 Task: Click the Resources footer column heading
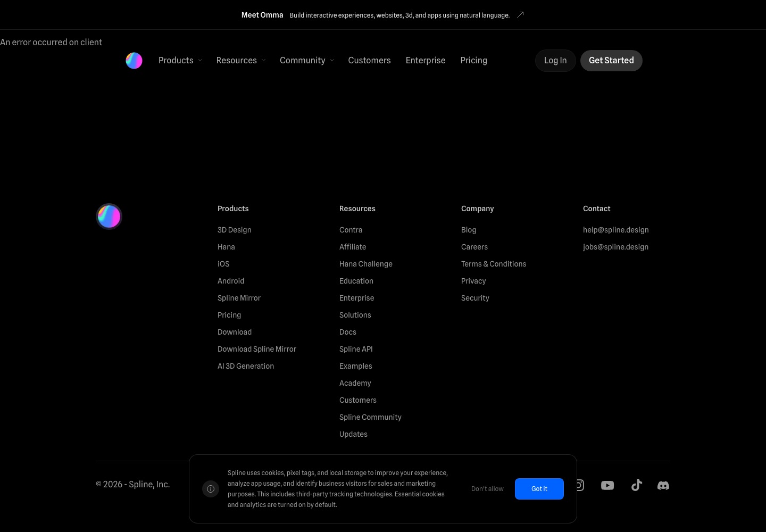point(357,209)
